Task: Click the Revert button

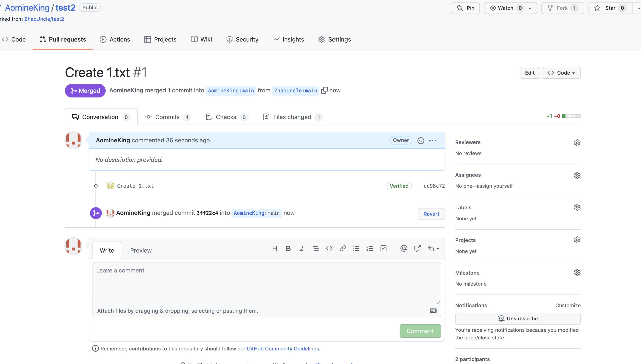Action: click(431, 214)
